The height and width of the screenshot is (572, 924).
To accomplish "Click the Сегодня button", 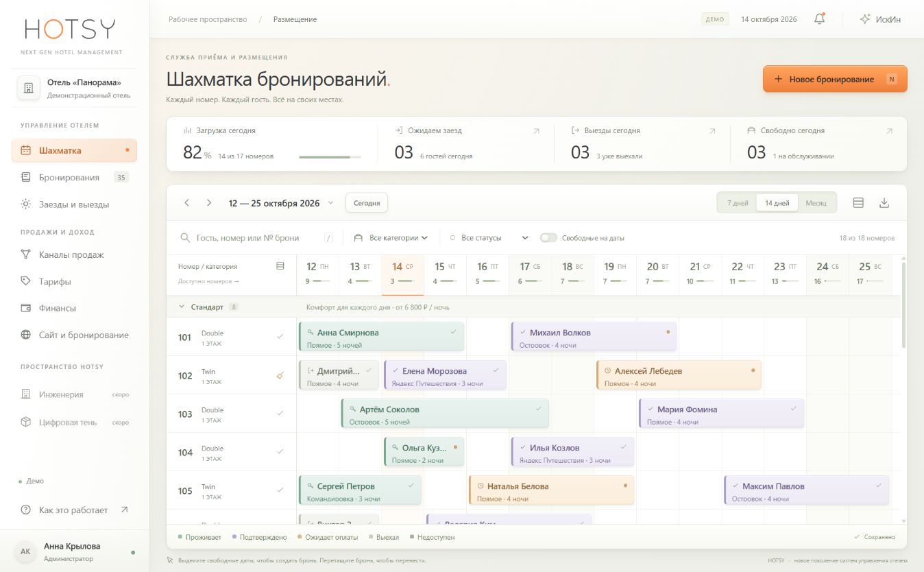I will [367, 203].
